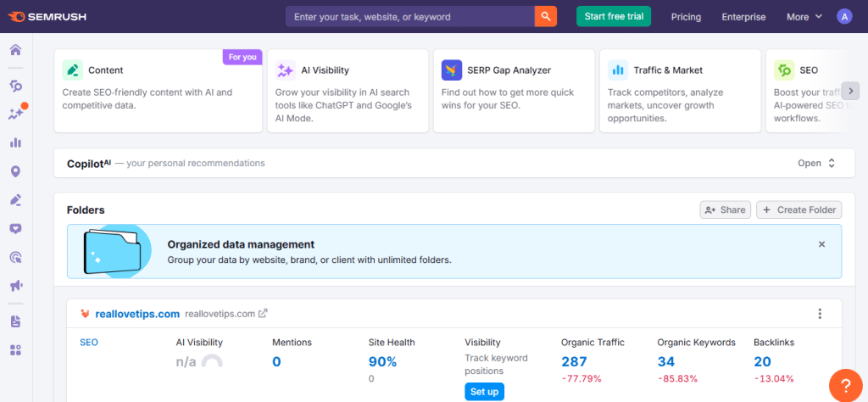Click the SERP Gap Analyzer card icon
This screenshot has width=868, height=402.
click(452, 70)
